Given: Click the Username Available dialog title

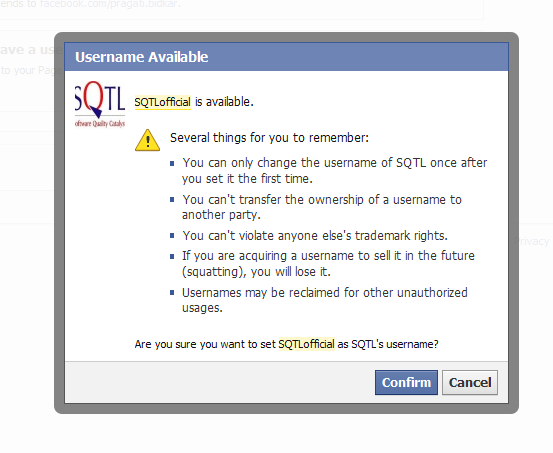Looking at the screenshot, I should click(141, 57).
